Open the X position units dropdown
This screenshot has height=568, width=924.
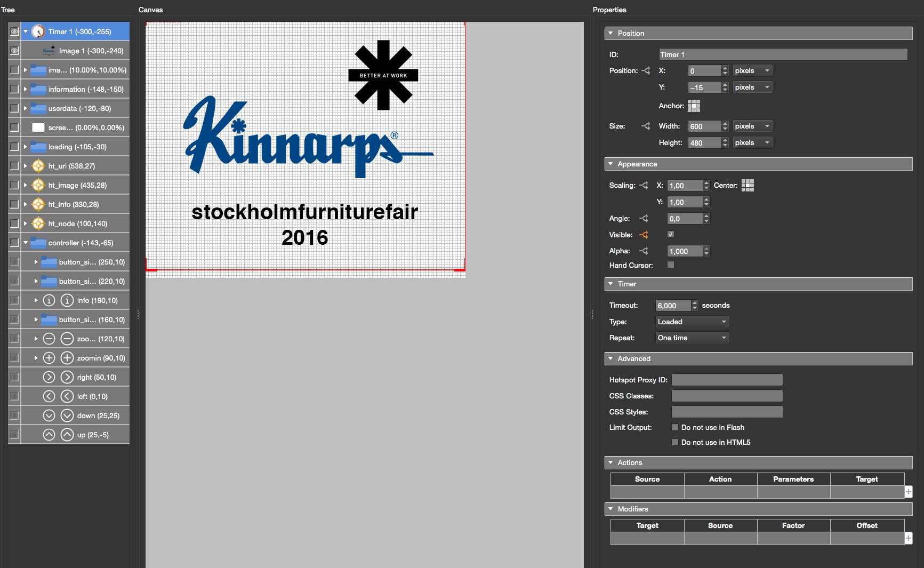(752, 70)
